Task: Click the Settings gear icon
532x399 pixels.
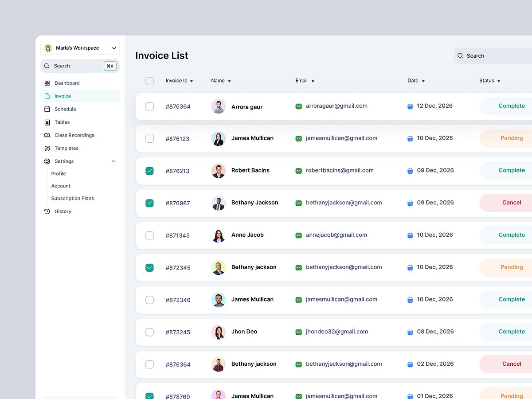Action: pos(47,161)
